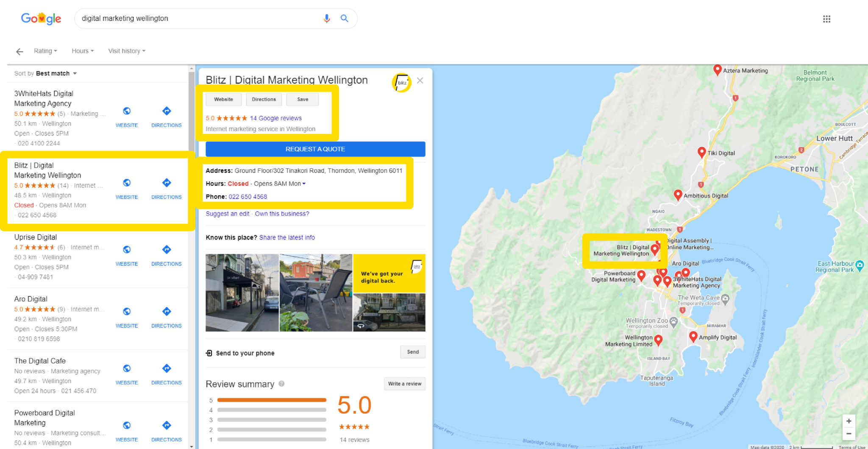Image resolution: width=868 pixels, height=449 pixels.
Task: Open the Visit history filter dropdown
Action: click(127, 51)
